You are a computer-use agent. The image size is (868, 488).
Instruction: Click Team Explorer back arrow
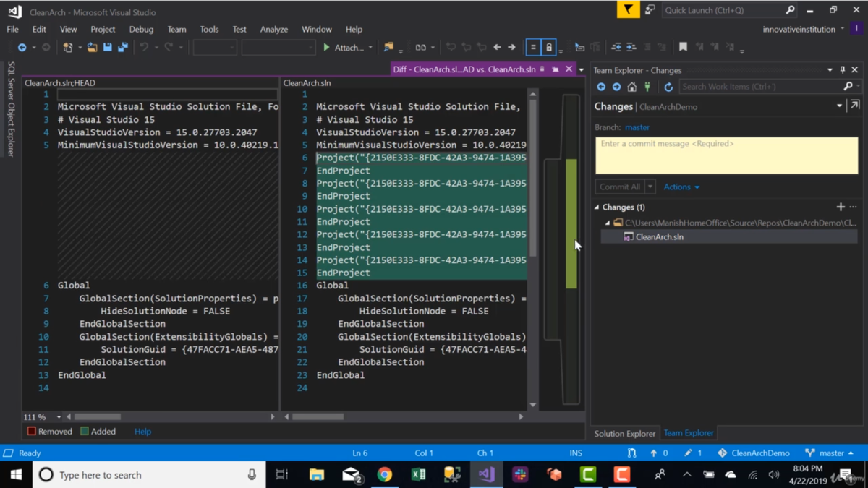click(600, 87)
